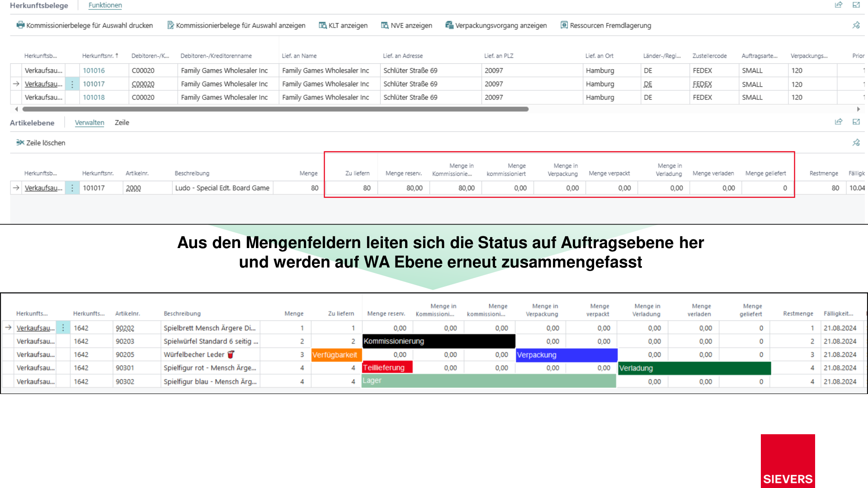This screenshot has width=868, height=488.
Task: Click the NVE anzeigen icon
Action: tap(385, 25)
